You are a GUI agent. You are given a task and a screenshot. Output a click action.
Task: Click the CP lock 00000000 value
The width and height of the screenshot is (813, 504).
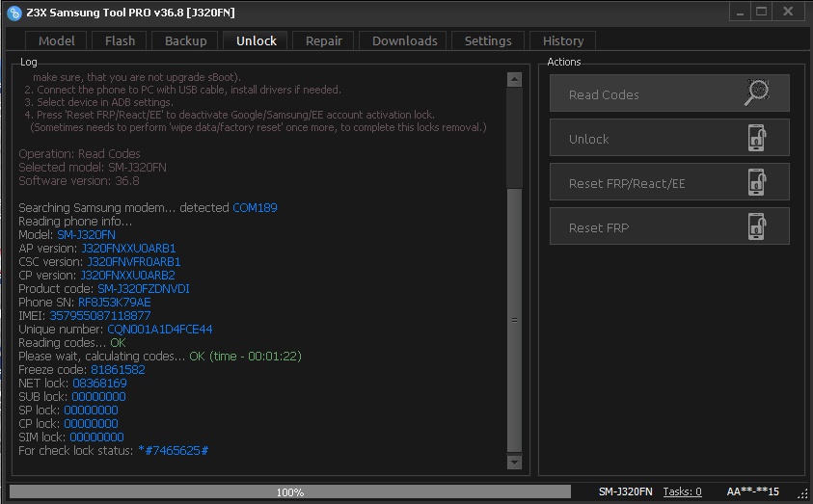coord(91,423)
